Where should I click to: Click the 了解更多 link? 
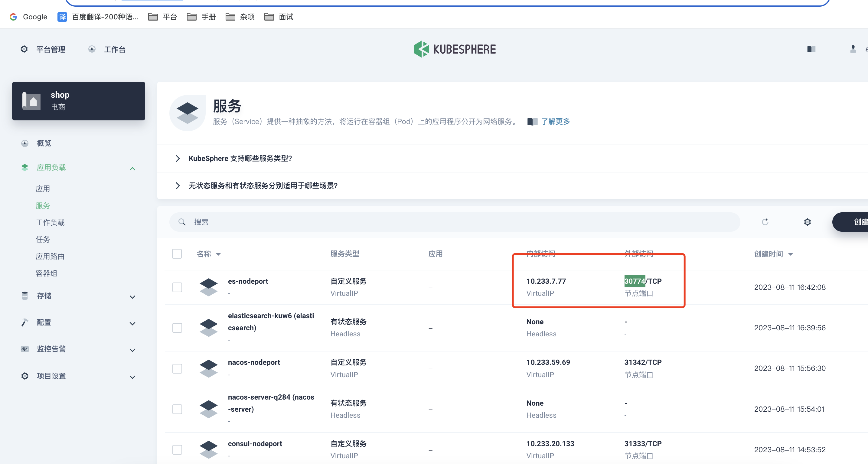555,122
